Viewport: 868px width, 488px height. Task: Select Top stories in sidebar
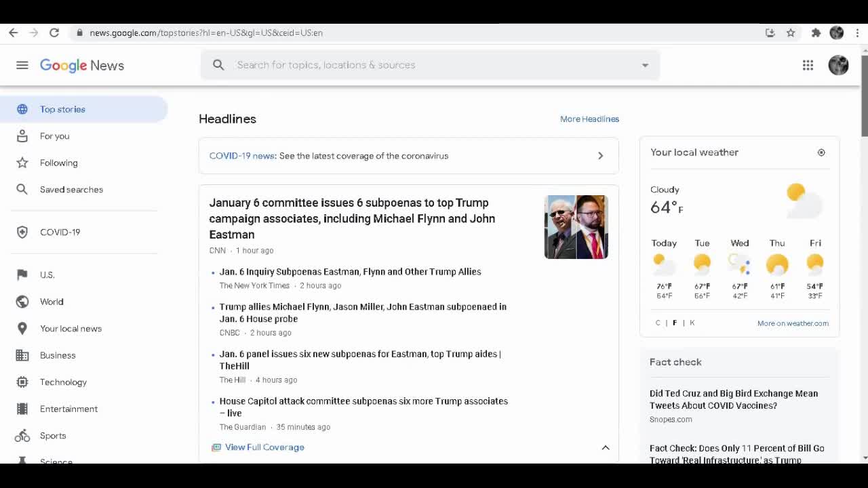tap(84, 109)
